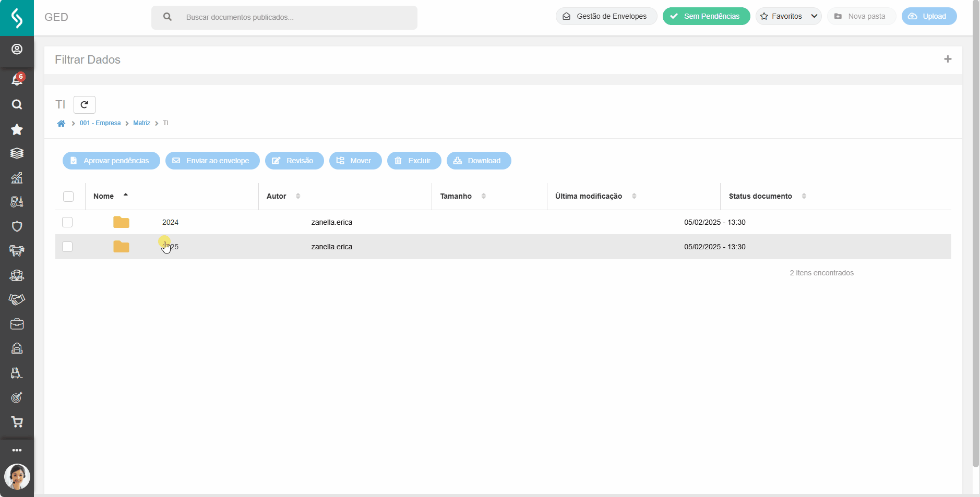980x497 pixels.
Task: Click the magnifier icon in search bar
Action: (168, 17)
